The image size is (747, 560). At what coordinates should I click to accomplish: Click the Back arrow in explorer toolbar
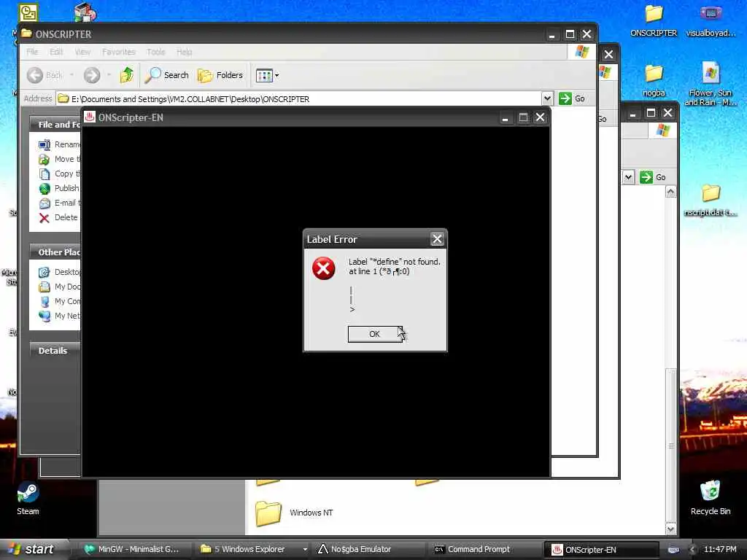point(35,75)
